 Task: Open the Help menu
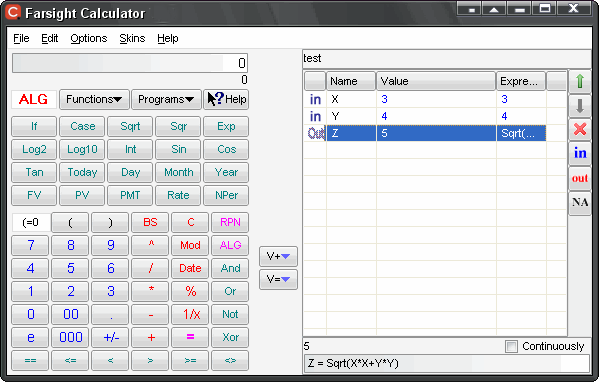[x=168, y=38]
